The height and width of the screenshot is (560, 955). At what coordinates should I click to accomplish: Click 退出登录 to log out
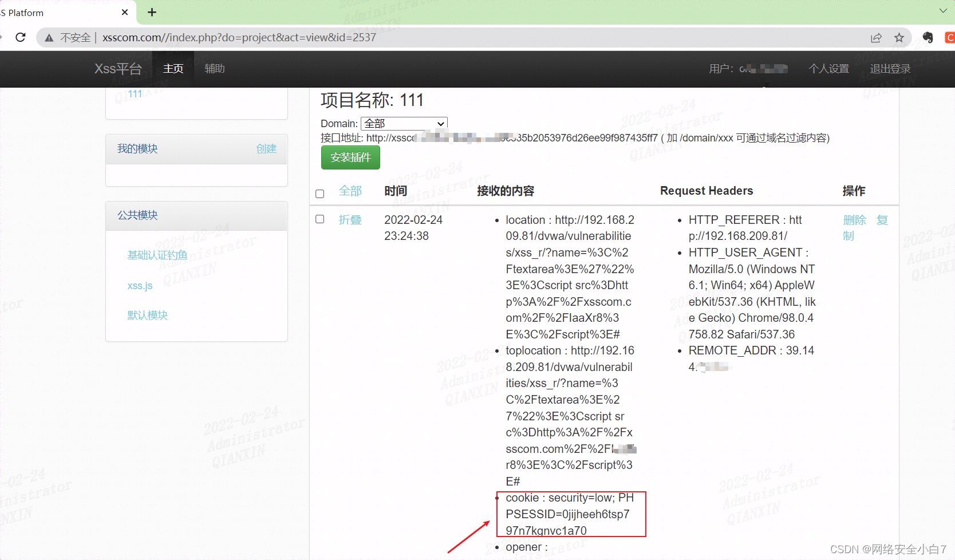click(890, 69)
